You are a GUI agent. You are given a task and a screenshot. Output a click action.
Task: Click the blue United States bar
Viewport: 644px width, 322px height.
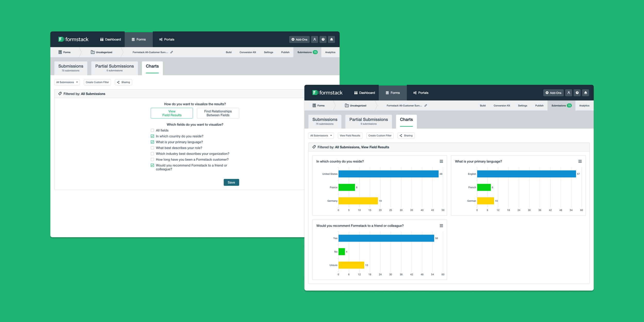click(x=388, y=174)
